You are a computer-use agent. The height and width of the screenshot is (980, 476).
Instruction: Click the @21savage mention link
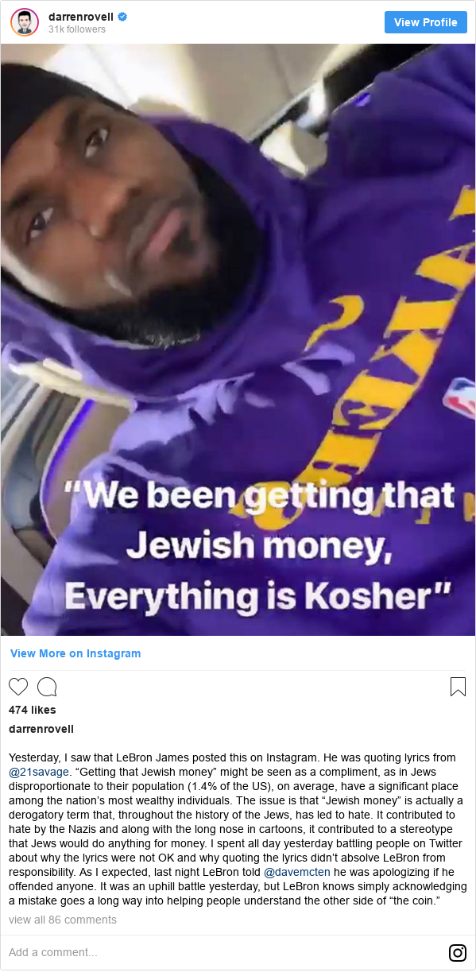[39, 771]
